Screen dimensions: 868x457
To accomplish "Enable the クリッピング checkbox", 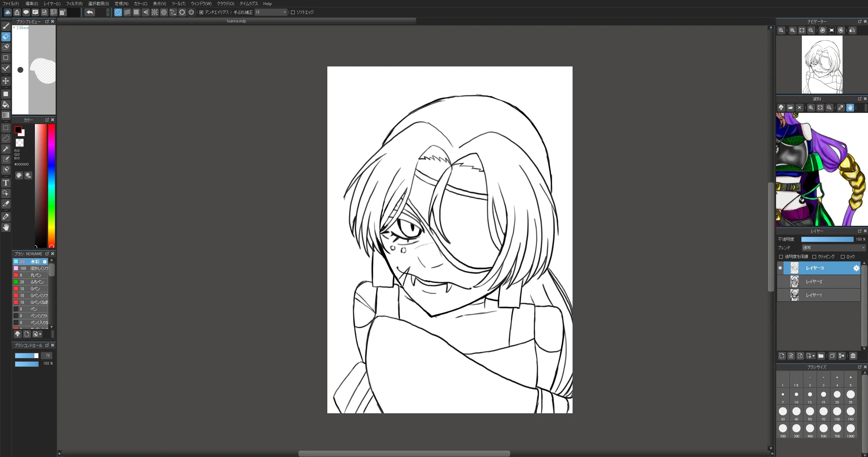I will [814, 257].
